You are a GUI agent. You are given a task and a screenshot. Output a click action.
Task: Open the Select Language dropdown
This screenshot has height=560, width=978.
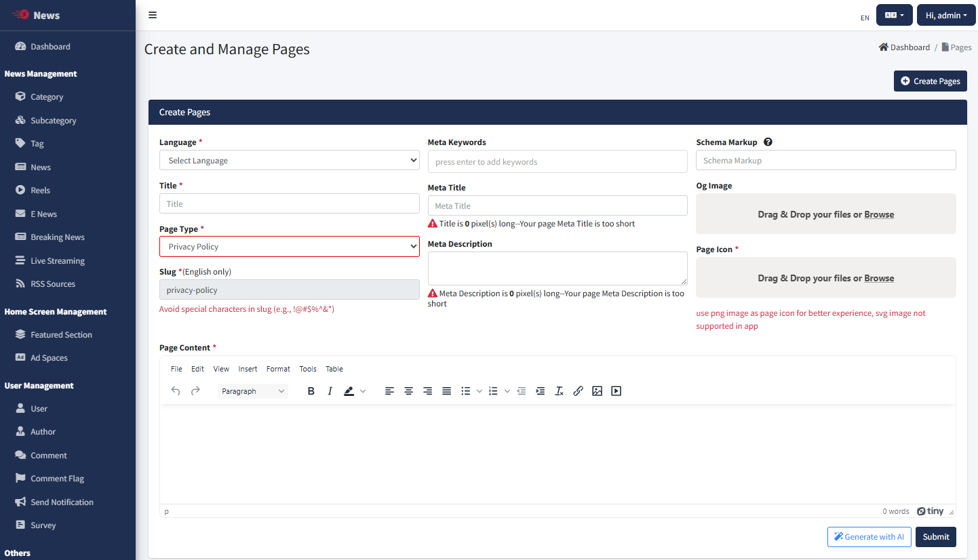coord(290,161)
